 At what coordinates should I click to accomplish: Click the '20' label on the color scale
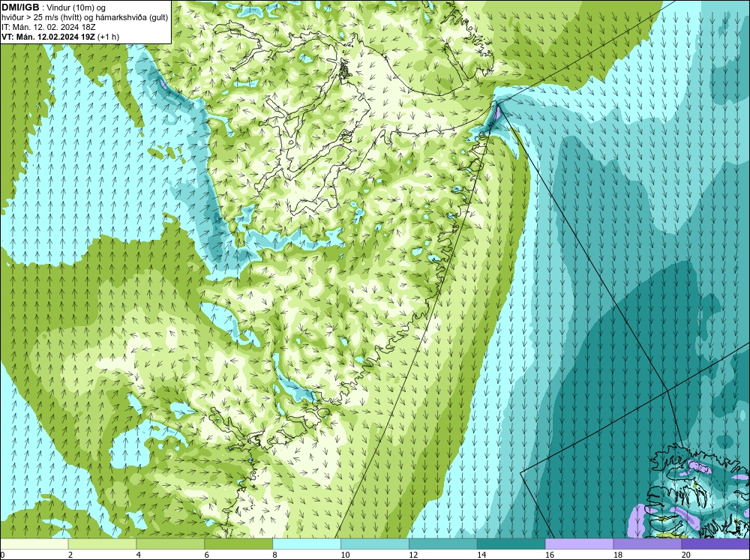click(686, 555)
